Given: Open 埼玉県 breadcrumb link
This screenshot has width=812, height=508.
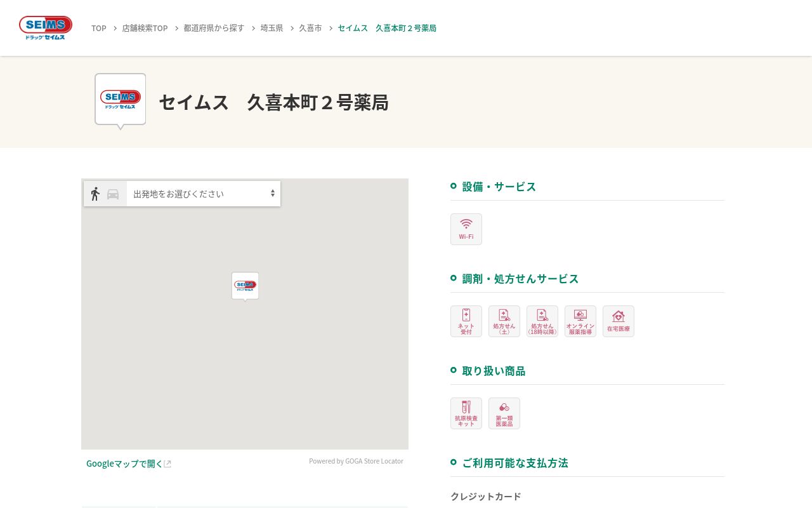Looking at the screenshot, I should pos(272,28).
